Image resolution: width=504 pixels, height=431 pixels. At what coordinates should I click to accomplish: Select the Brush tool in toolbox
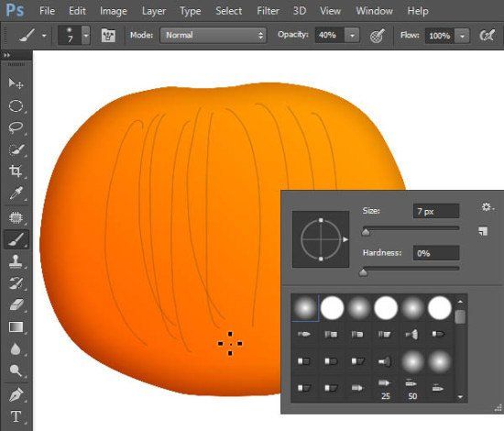coord(16,239)
